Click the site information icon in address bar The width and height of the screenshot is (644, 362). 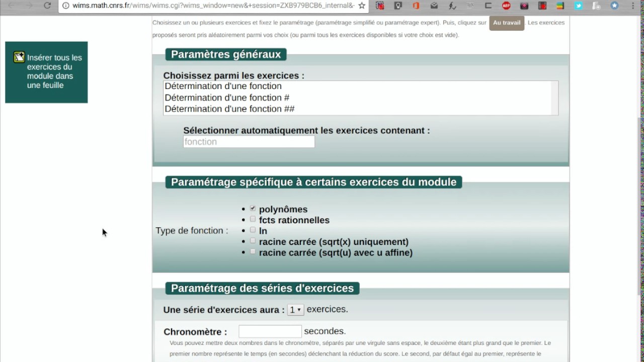point(65,6)
